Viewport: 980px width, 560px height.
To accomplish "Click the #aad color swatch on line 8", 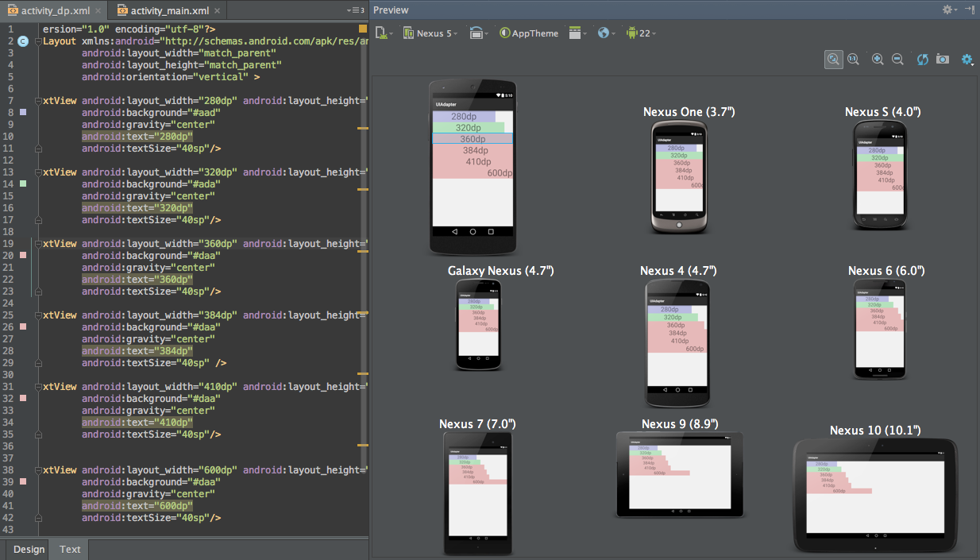I will (x=23, y=113).
